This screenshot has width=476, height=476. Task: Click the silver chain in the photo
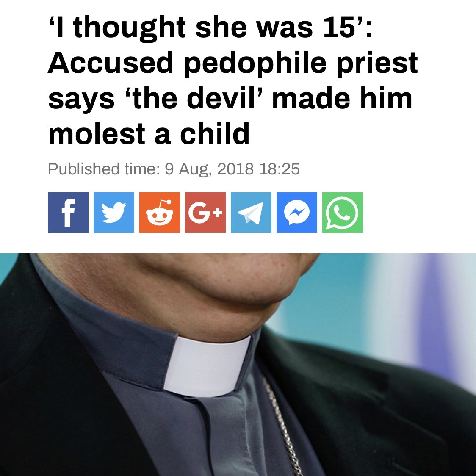[282, 425]
